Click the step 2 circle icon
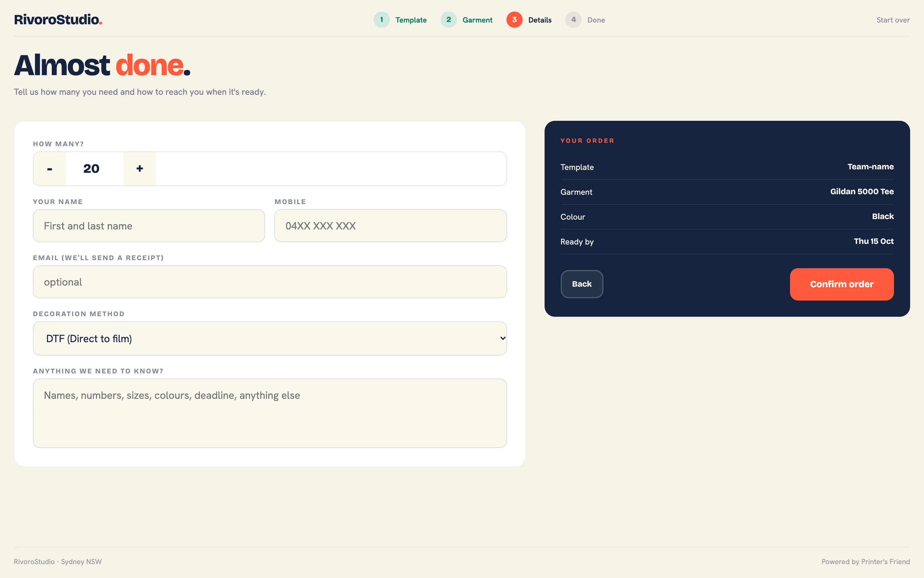The width and height of the screenshot is (924, 578). 449,19
